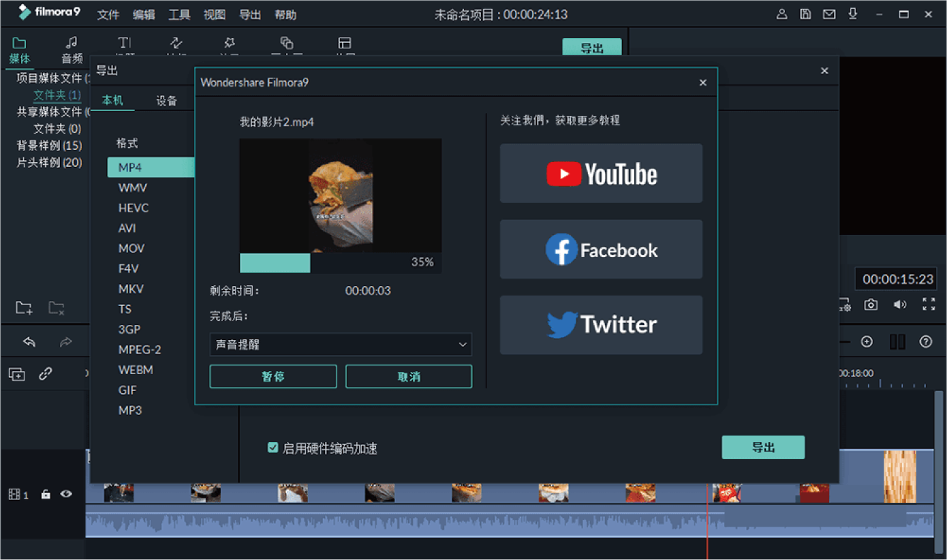The height and width of the screenshot is (560, 947).
Task: Toggle the auto ripple link icon
Action: [46, 374]
